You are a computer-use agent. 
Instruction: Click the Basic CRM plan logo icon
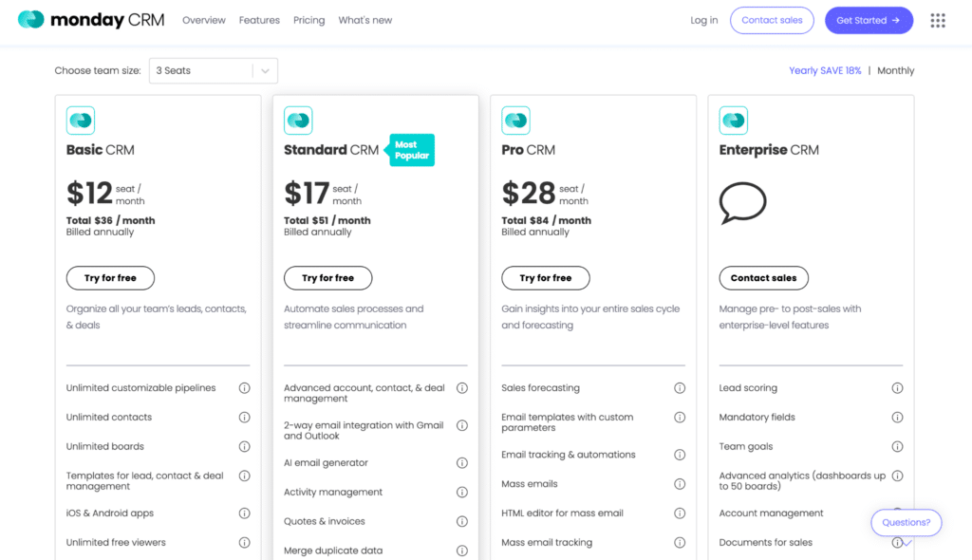point(81,121)
